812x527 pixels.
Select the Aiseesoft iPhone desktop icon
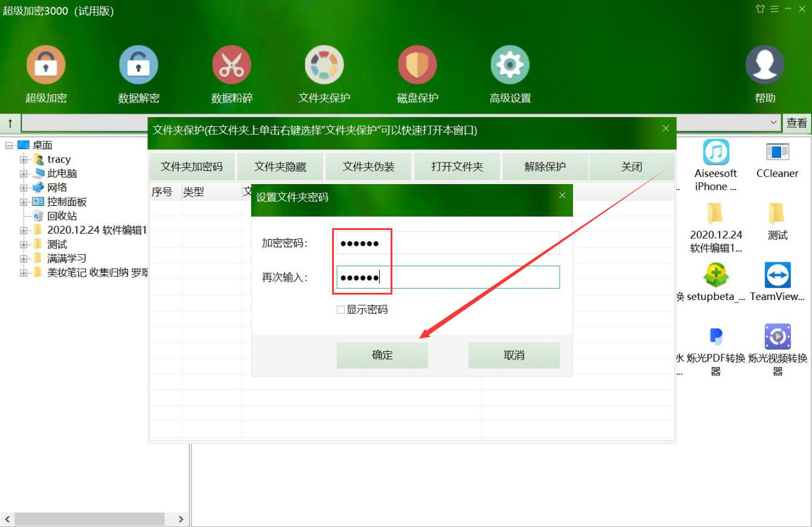[x=715, y=165]
